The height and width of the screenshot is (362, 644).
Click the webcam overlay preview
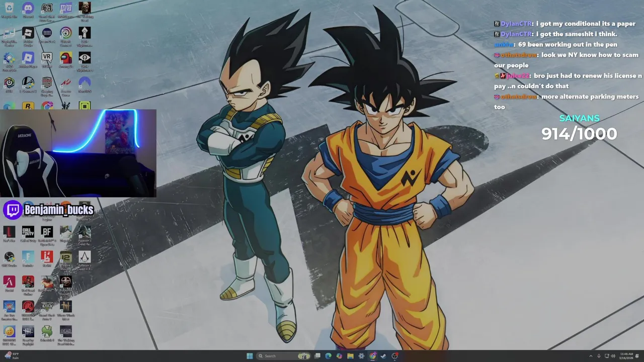[78, 153]
